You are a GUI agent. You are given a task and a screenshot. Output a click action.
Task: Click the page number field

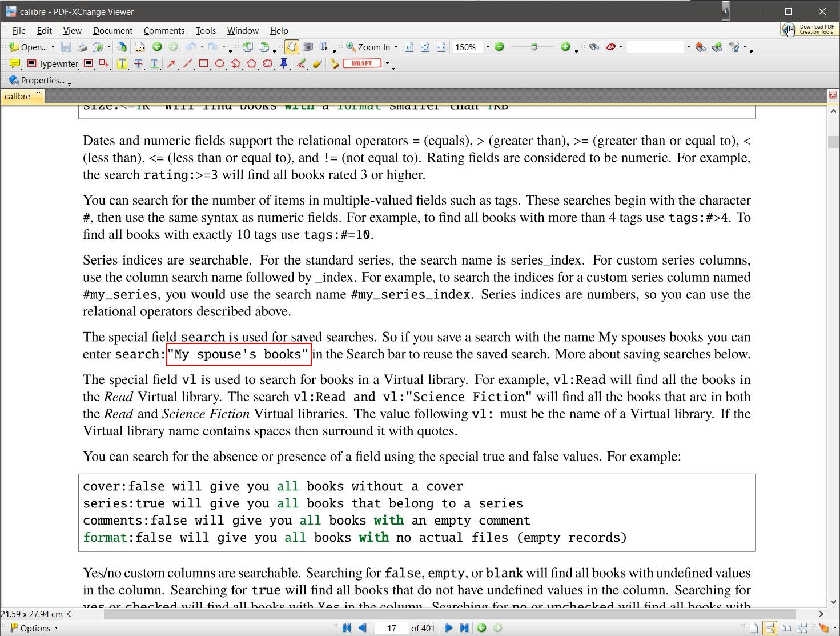[392, 628]
